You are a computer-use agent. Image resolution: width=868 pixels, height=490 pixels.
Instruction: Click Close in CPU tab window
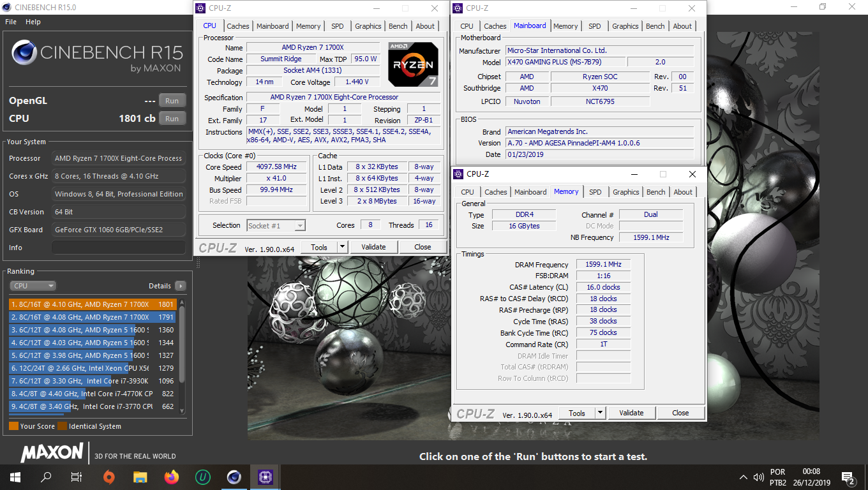(423, 247)
